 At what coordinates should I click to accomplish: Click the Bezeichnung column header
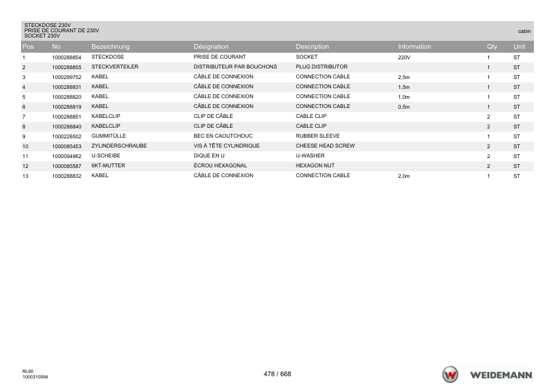(111, 47)
